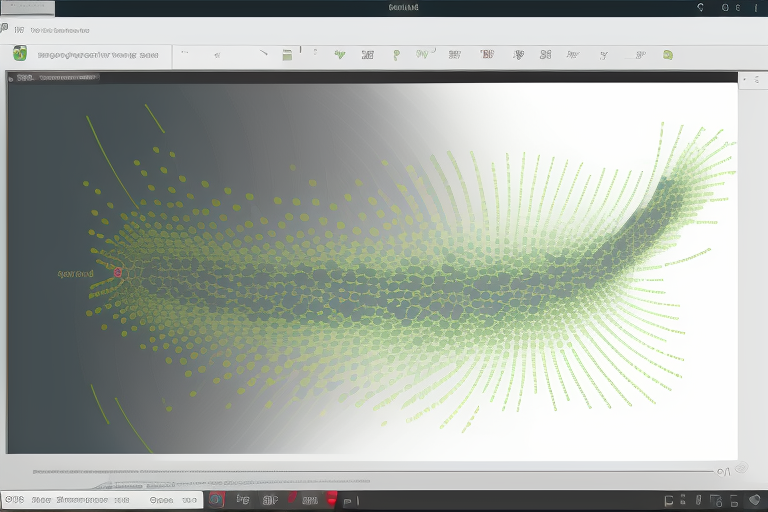Click the red-outlined icon in the bottom bar
This screenshot has width=768, height=512.
click(x=217, y=500)
